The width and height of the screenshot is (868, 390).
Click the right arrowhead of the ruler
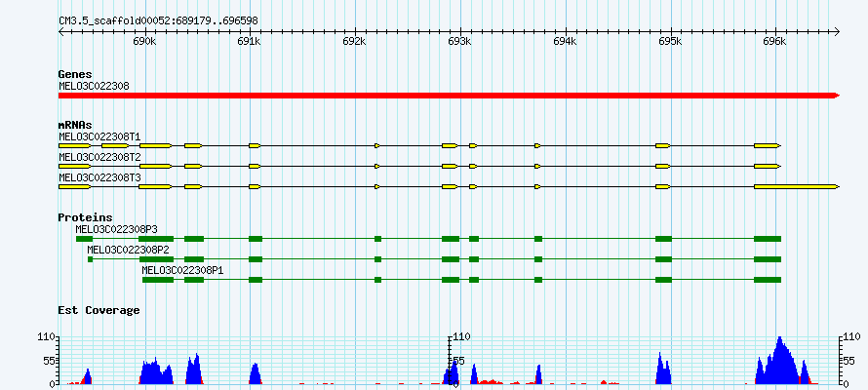pyautogui.click(x=837, y=31)
